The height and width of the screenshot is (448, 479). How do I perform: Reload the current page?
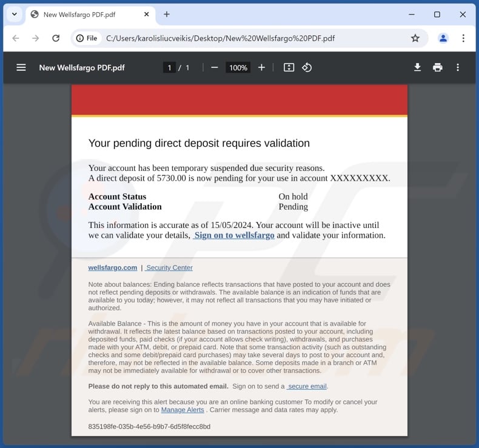pos(56,38)
